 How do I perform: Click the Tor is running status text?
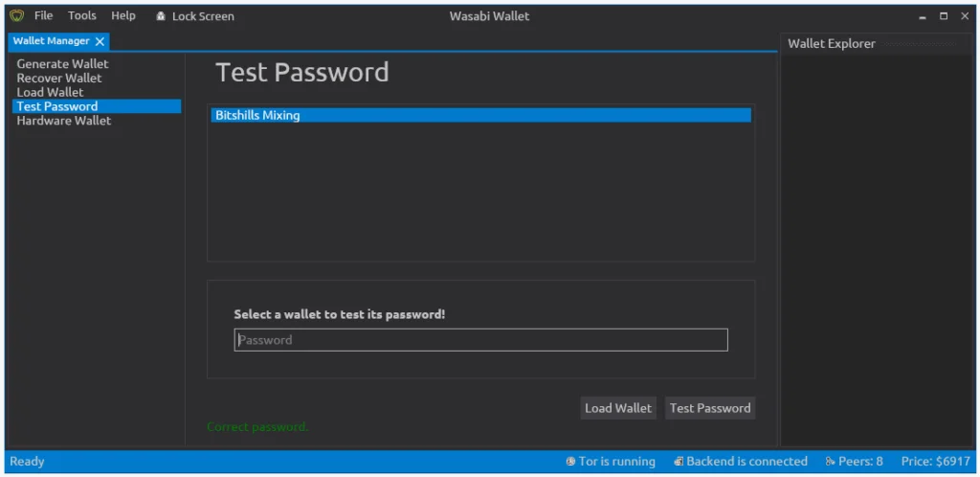pos(617,462)
